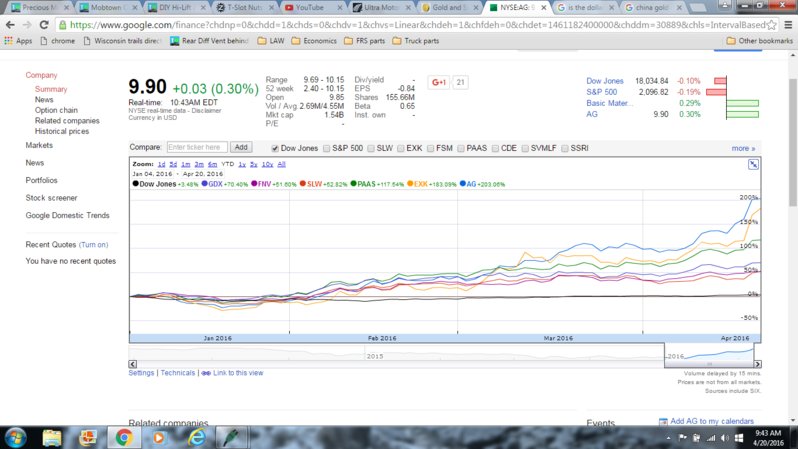
Task: Reload the Google Finance page
Action: [x=44, y=24]
